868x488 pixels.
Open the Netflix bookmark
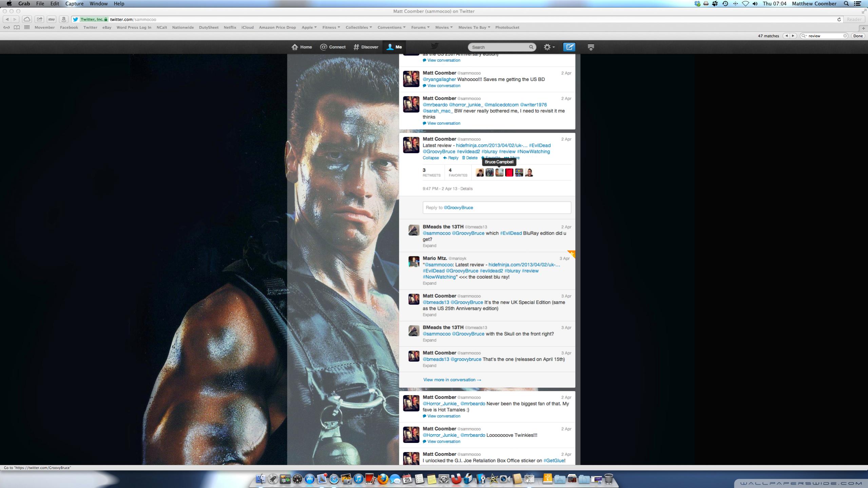point(230,27)
